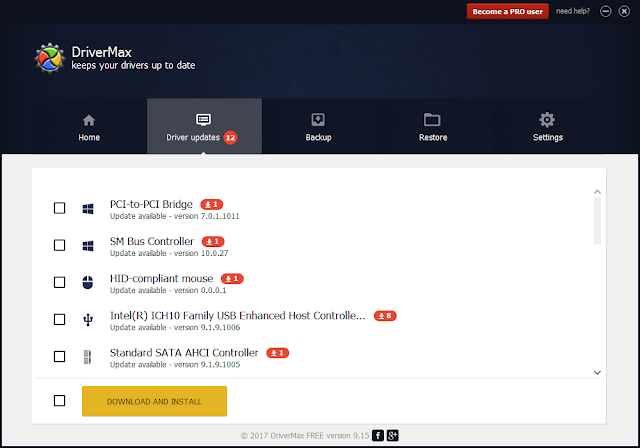Open the Facebook icon in the footer
The width and height of the screenshot is (640, 448).
coord(378,436)
